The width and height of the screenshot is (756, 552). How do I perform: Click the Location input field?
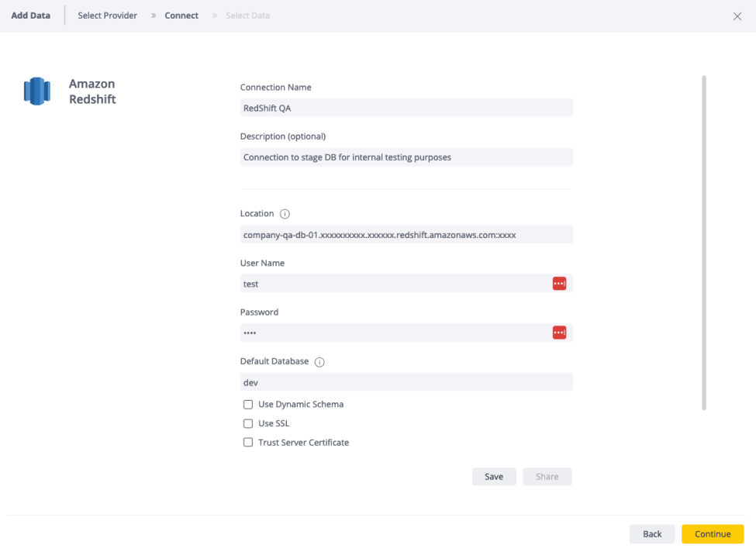pos(406,234)
